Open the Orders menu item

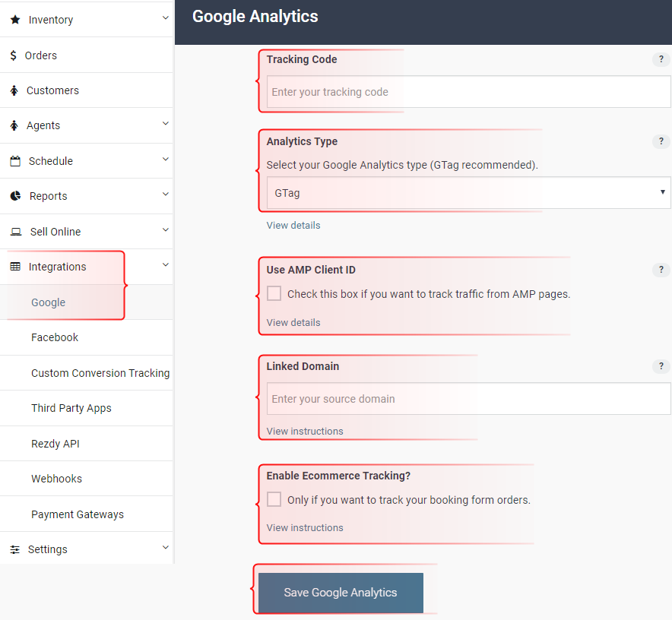86,55
